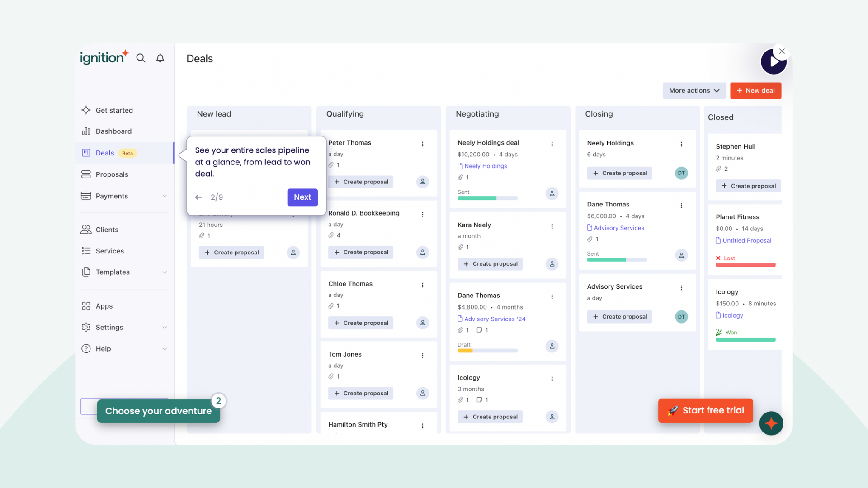The image size is (868, 488).
Task: Click the New deal button
Action: tap(755, 90)
